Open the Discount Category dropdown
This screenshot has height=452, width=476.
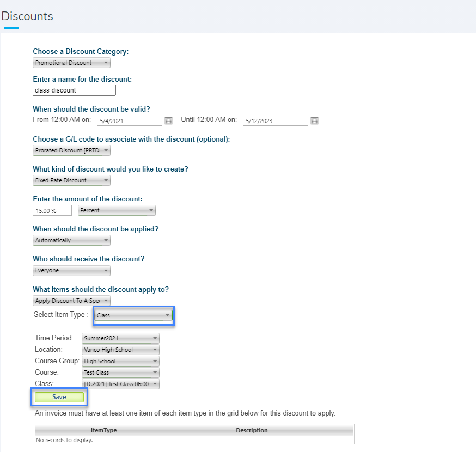point(72,63)
